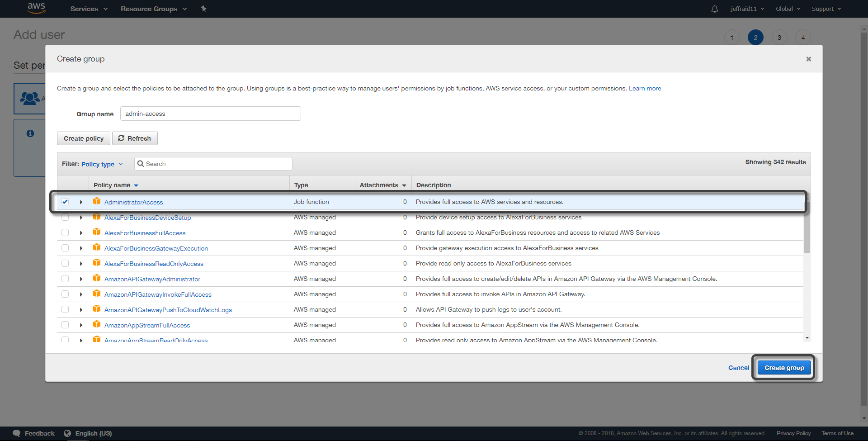This screenshot has width=868, height=441.
Task: Click the Create policy button
Action: (x=84, y=138)
